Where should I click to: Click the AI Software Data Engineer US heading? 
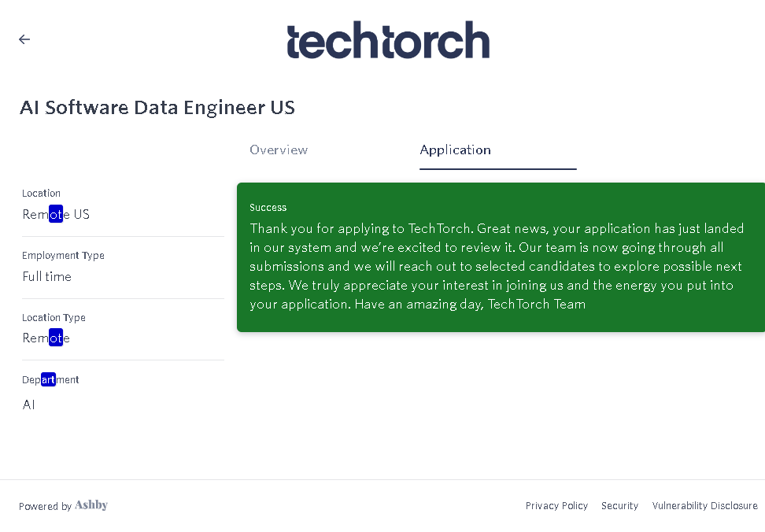click(x=157, y=107)
